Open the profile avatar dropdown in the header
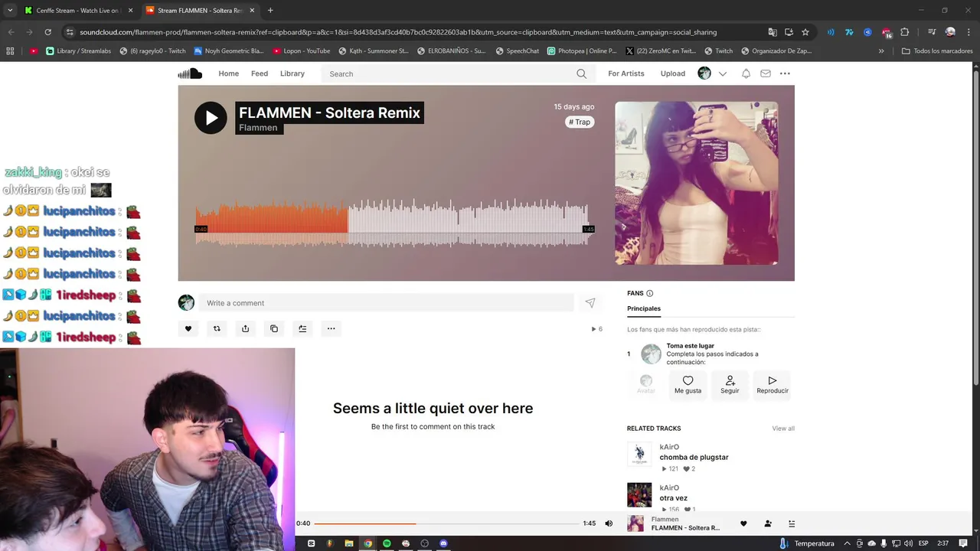The width and height of the screenshot is (980, 551). coord(711,73)
